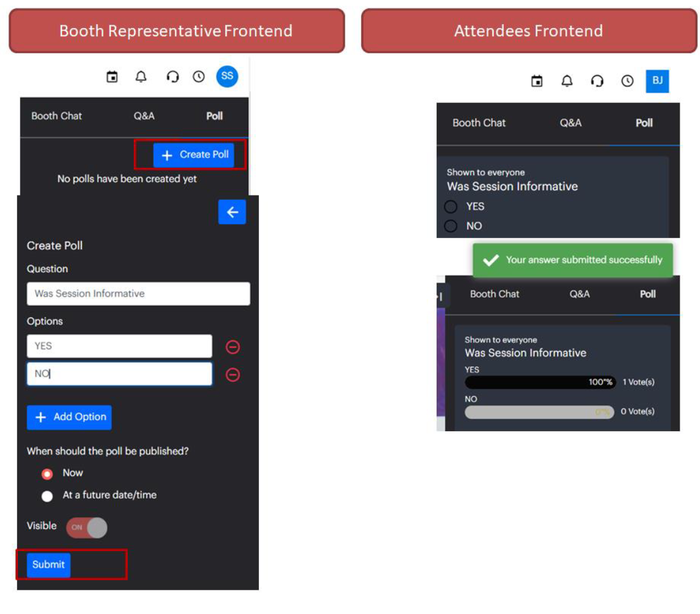Click the Add Option button
The height and width of the screenshot is (614, 700).
coord(69,417)
